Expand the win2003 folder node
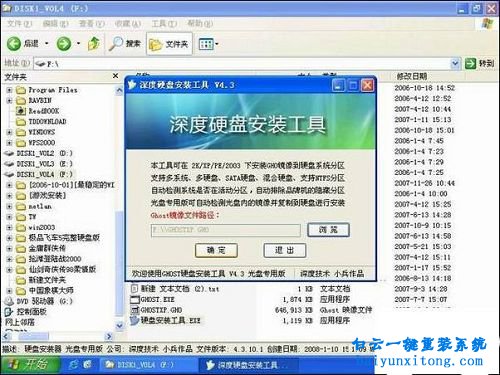The width and height of the screenshot is (500, 375). coord(9,227)
